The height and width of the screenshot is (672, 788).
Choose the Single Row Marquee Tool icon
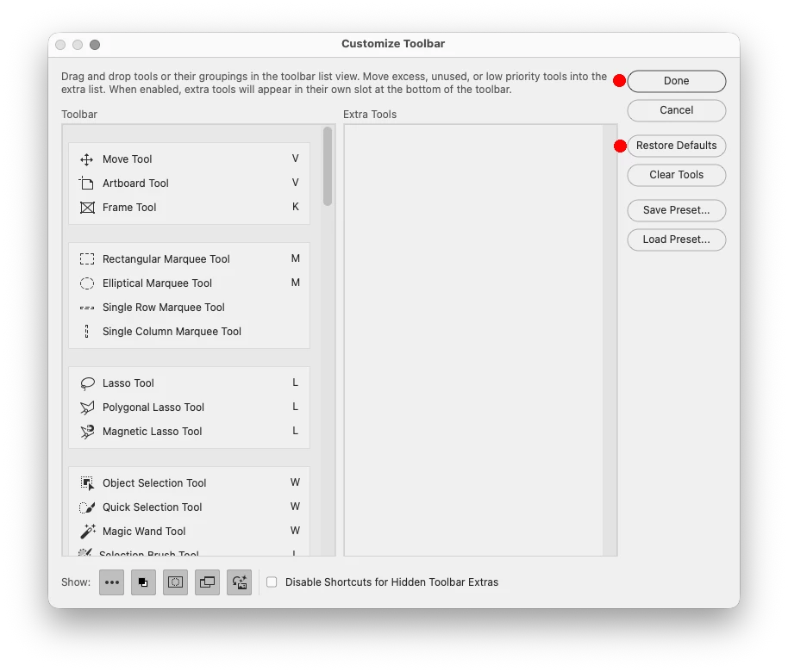(87, 308)
